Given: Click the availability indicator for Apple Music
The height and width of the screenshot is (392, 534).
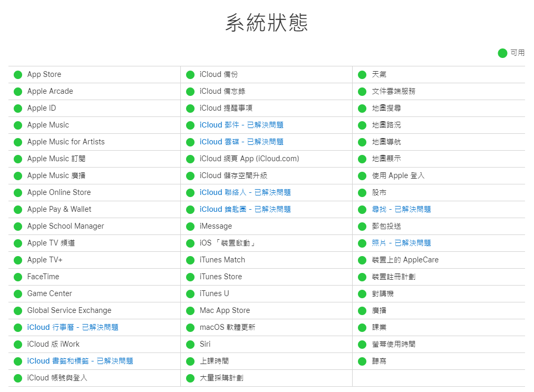Looking at the screenshot, I should tap(18, 125).
